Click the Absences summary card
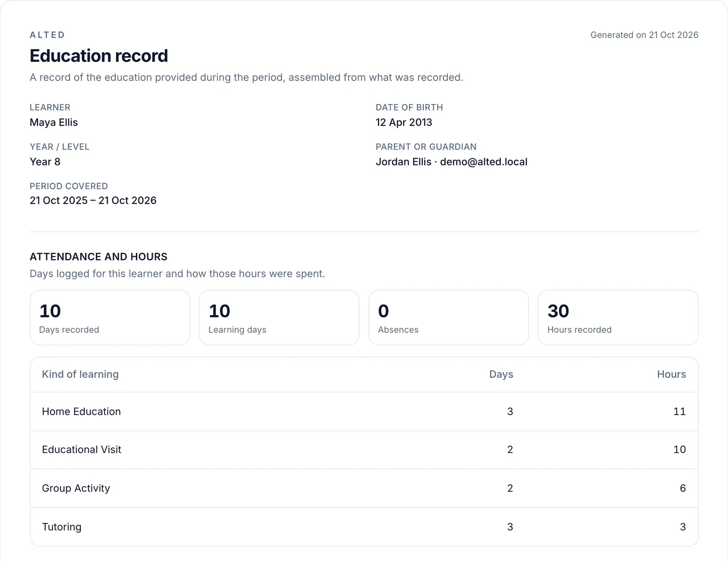The image size is (728, 562). pyautogui.click(x=449, y=318)
